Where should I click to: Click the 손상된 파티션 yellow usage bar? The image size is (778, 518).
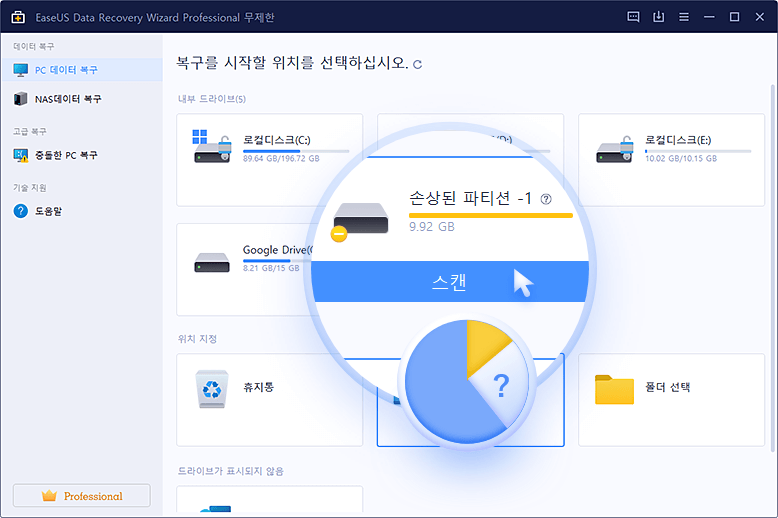point(490,215)
